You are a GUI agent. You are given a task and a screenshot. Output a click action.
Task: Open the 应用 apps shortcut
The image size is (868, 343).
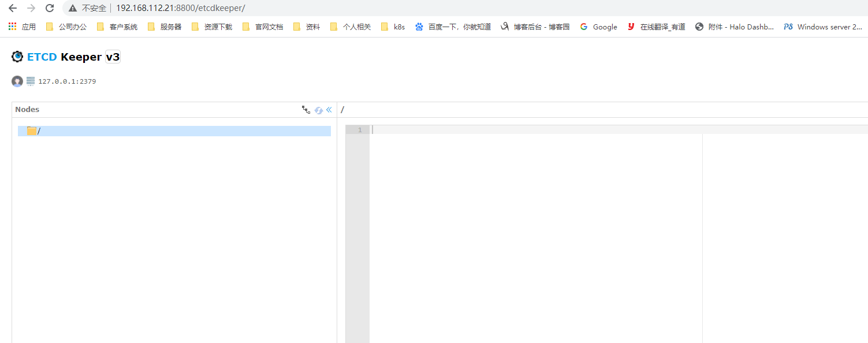[x=22, y=27]
